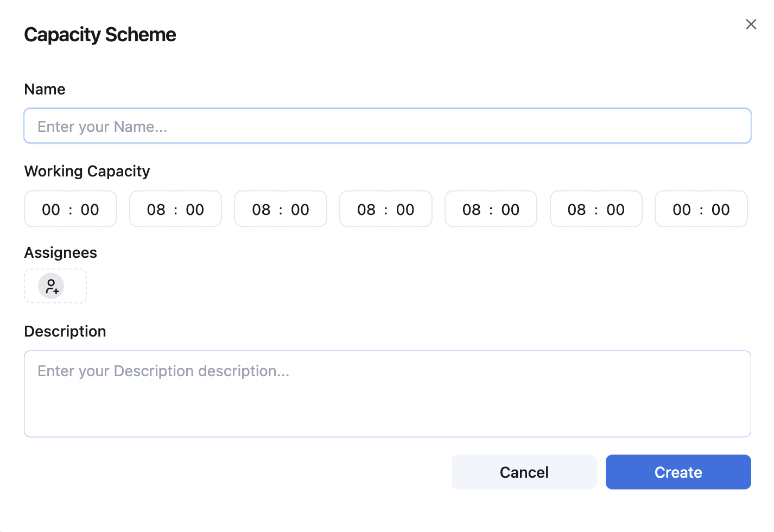Select the first 00:00 working capacity field
This screenshot has width=774, height=532.
click(x=70, y=209)
